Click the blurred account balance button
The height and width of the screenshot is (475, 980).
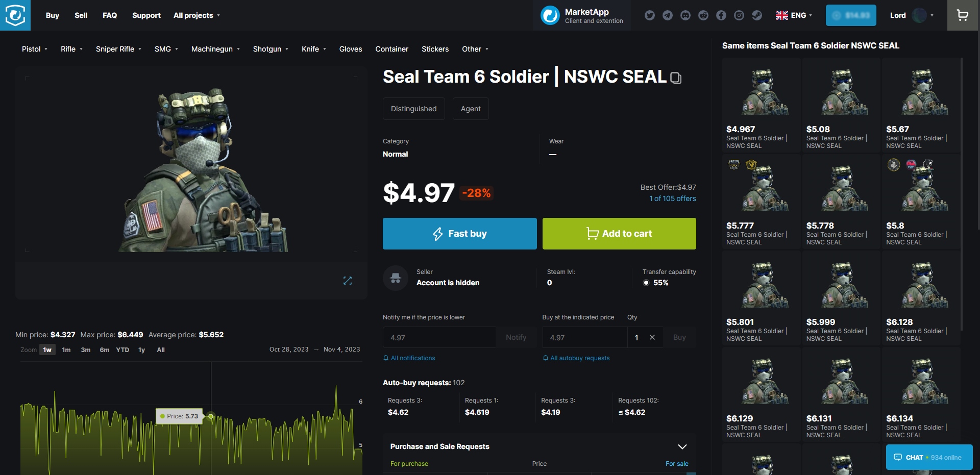point(851,15)
